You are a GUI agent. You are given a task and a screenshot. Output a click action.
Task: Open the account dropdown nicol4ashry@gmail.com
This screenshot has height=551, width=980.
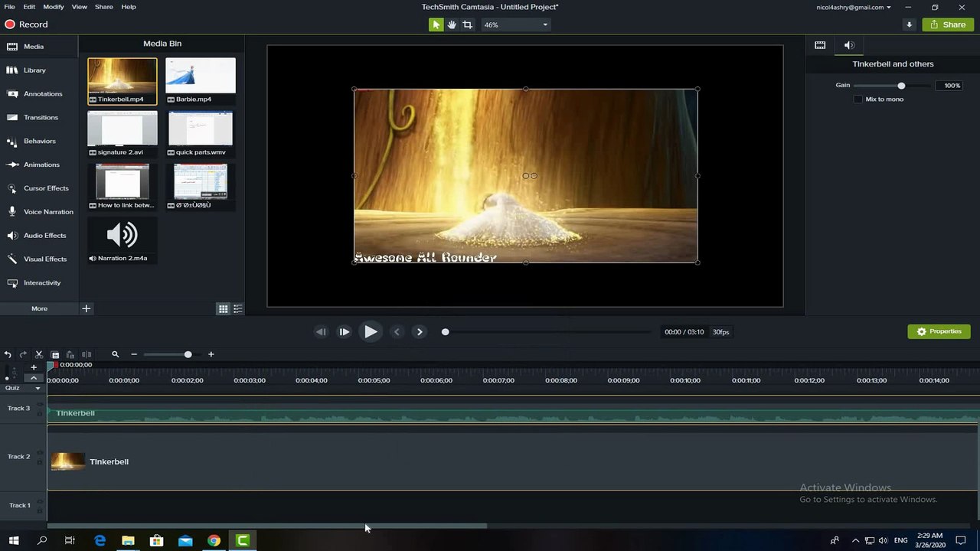tap(854, 7)
